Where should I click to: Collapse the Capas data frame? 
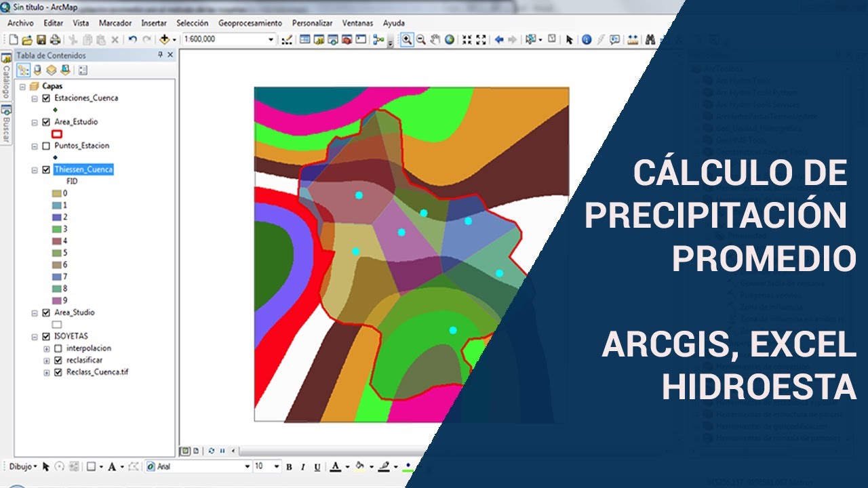point(22,87)
